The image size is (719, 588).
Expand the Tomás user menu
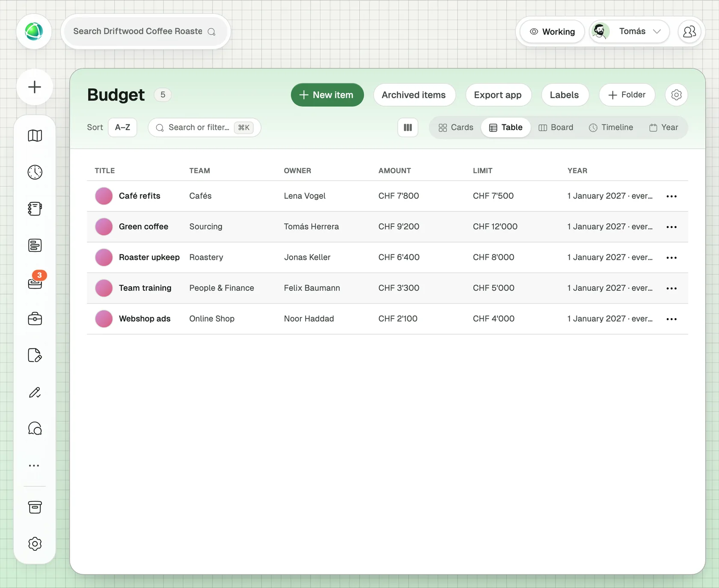[629, 32]
